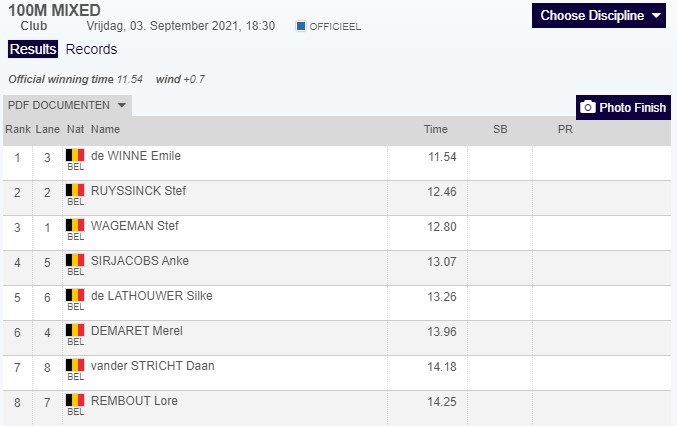The height and width of the screenshot is (426, 677).
Task: Open athlete de WINNE Emile's profile
Action: (135, 156)
